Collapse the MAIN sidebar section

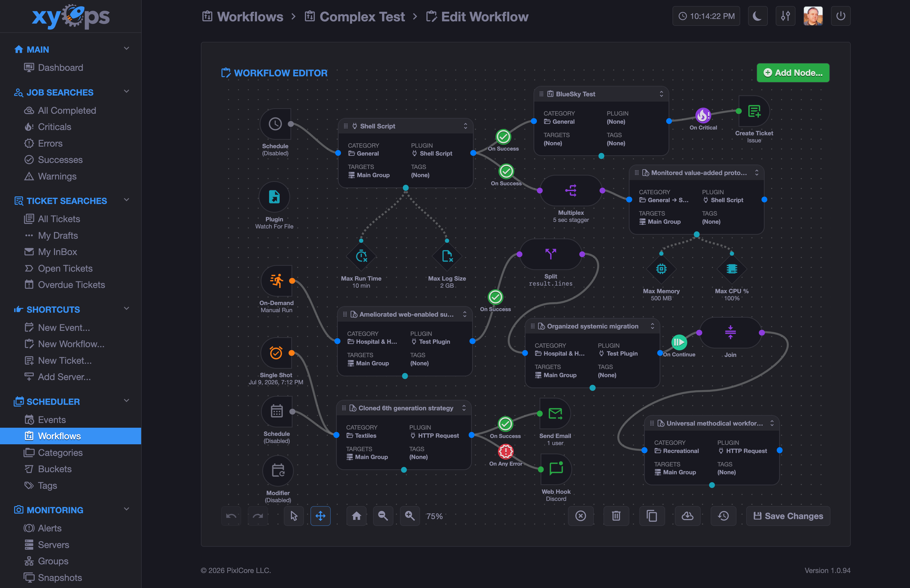[126, 48]
